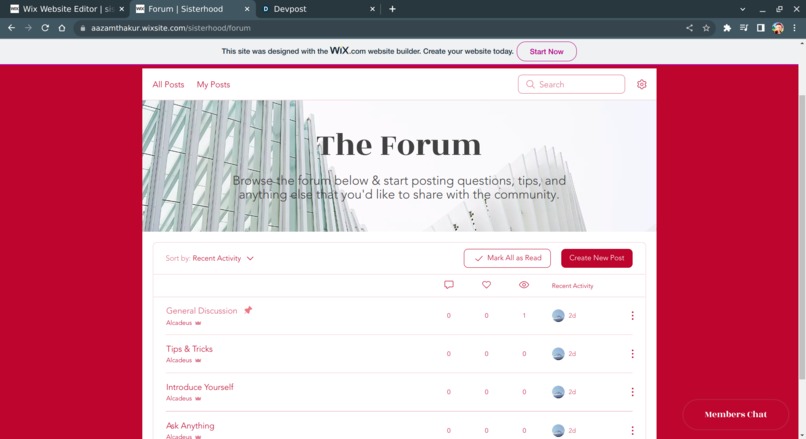Expand the Sort by Recent Activity dropdown
The height and width of the screenshot is (439, 806).
(x=210, y=258)
